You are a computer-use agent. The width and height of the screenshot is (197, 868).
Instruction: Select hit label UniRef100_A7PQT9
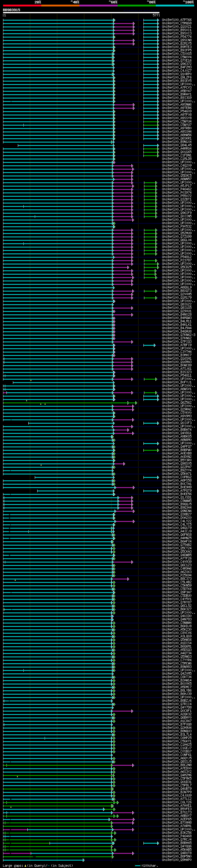pyautogui.click(x=176, y=491)
